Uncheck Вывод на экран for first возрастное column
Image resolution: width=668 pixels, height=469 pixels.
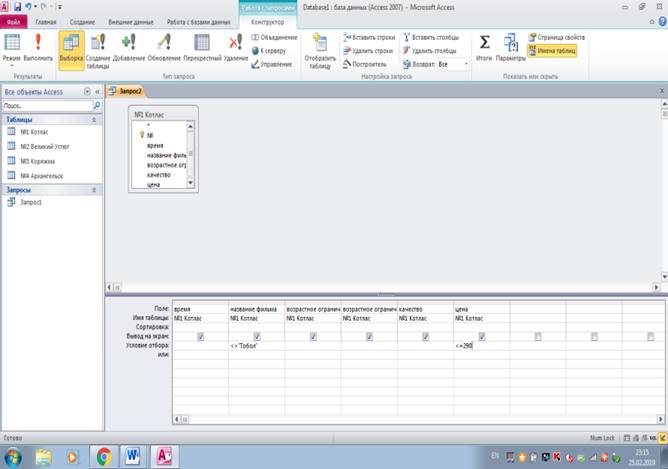click(313, 337)
